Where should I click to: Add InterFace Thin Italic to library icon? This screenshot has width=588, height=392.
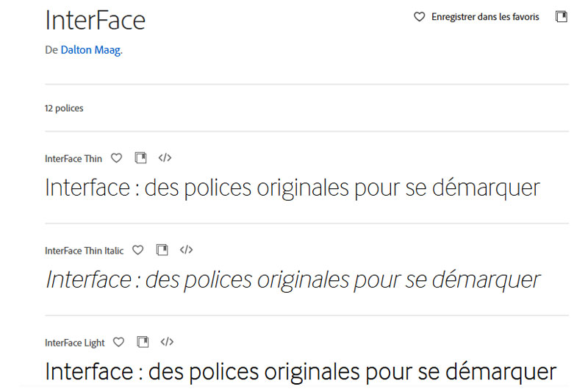tap(162, 250)
